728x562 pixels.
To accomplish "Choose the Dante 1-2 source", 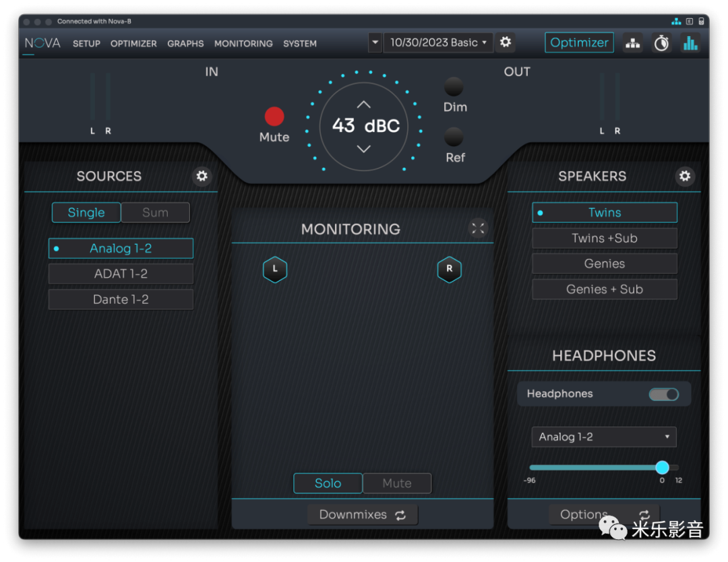I will (x=121, y=299).
